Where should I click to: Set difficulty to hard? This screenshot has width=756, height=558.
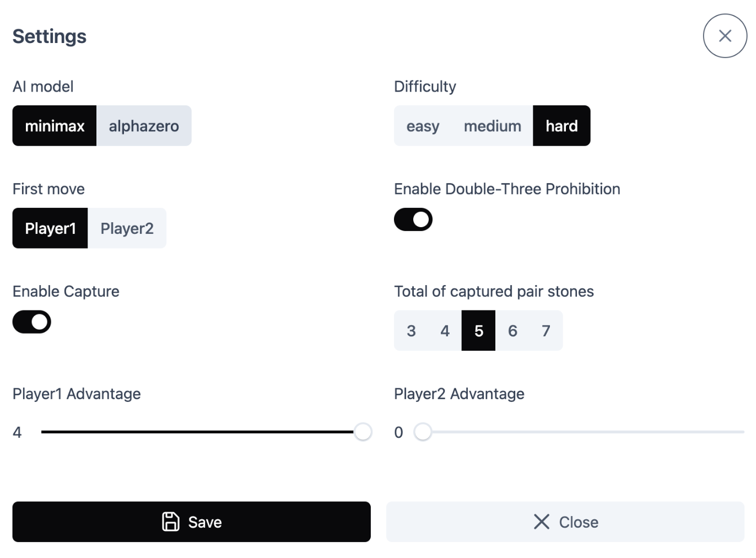point(561,126)
